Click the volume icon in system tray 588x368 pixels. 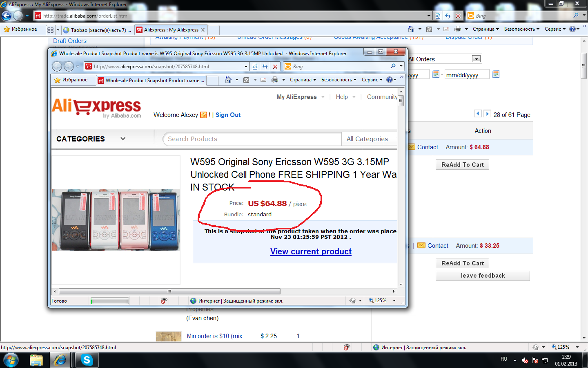(525, 360)
